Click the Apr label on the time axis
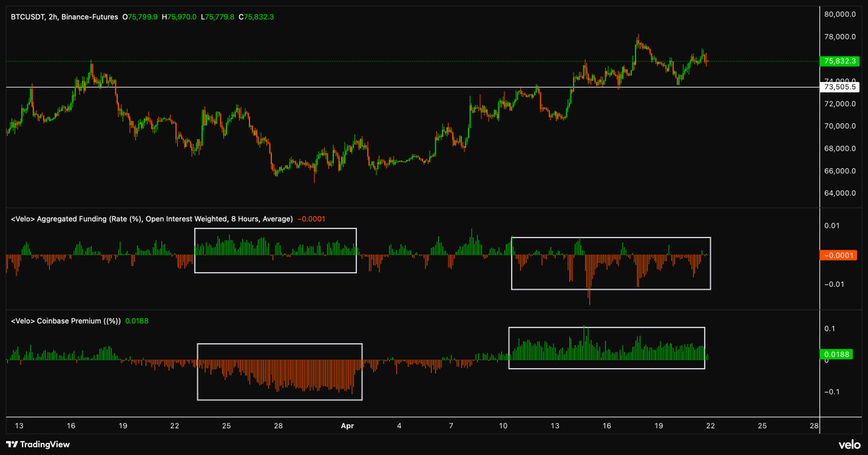Image resolution: width=868 pixels, height=455 pixels. [347, 426]
